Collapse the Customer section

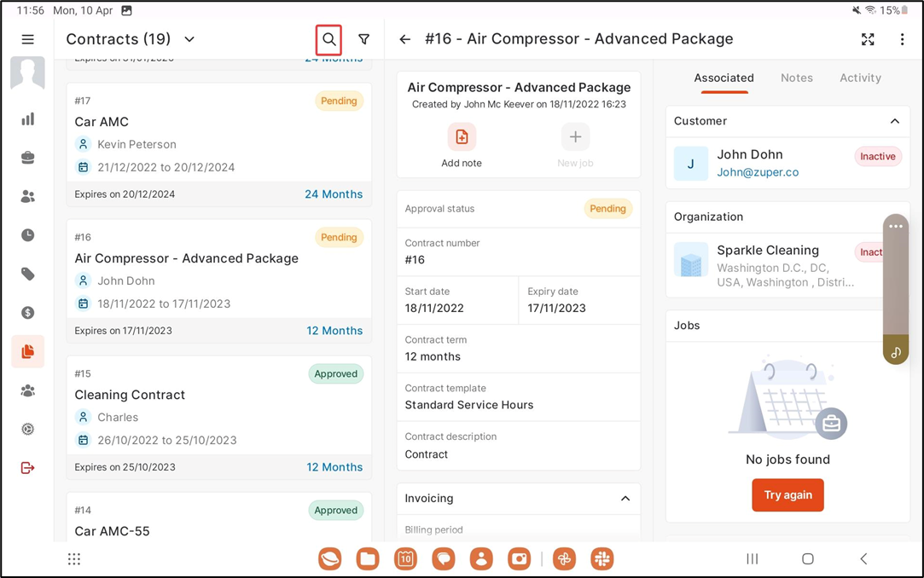[x=894, y=121]
